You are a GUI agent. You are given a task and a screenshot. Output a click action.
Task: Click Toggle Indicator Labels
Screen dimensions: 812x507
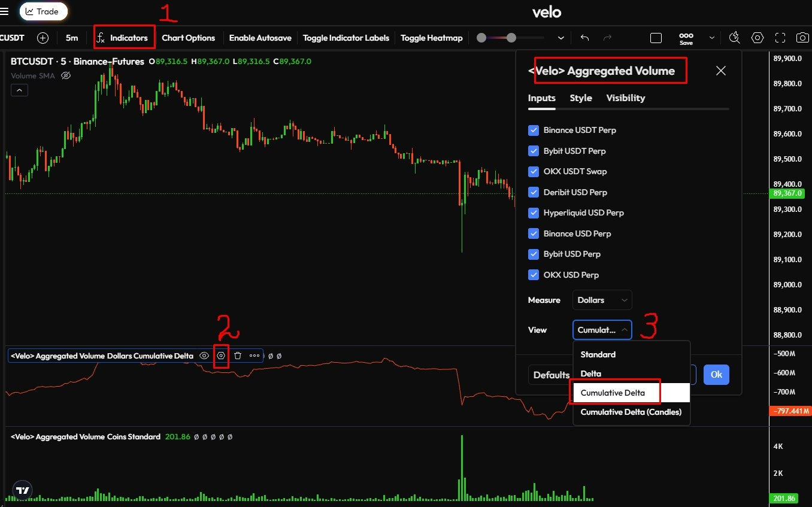pos(346,38)
